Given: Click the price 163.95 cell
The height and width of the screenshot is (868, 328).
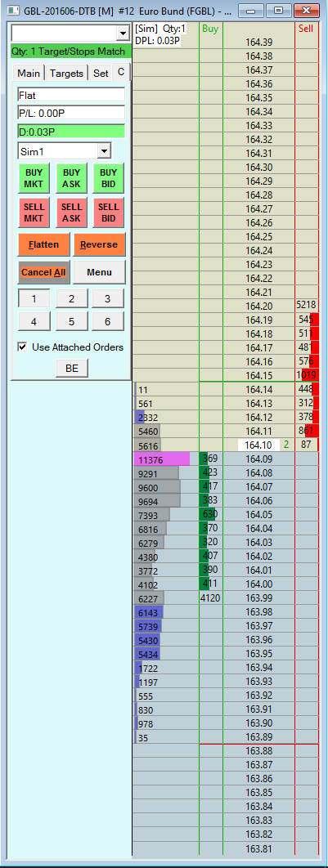Looking at the screenshot, I should tap(258, 654).
